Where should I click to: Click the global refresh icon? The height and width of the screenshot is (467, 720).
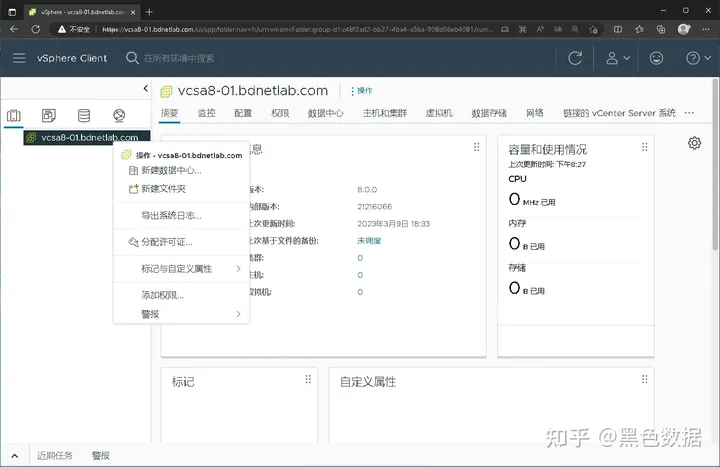[575, 58]
